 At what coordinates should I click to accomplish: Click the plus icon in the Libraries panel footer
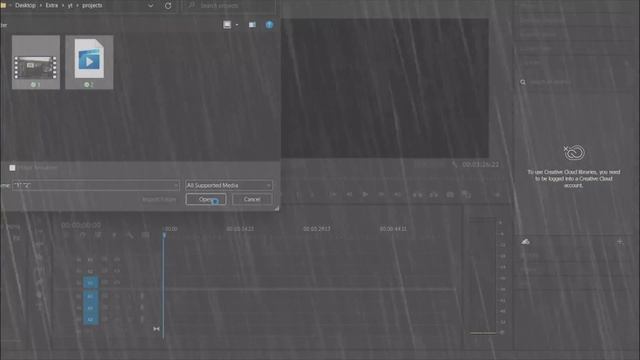click(620, 242)
